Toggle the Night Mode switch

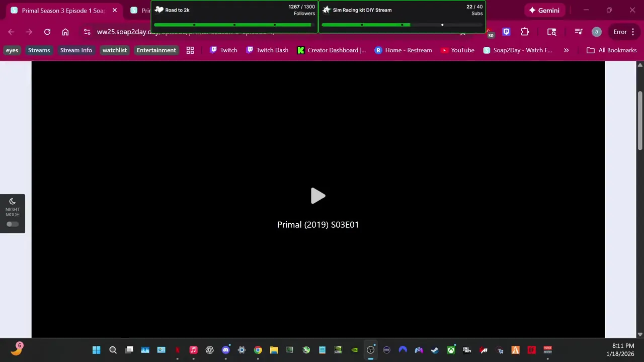[13, 224]
